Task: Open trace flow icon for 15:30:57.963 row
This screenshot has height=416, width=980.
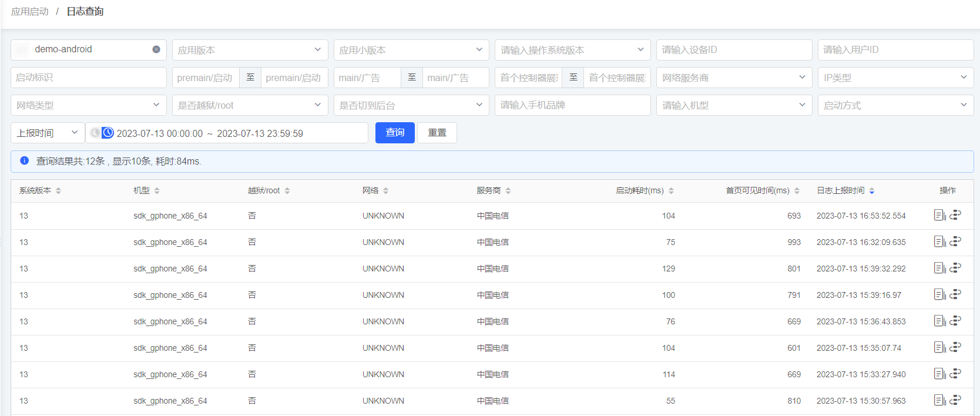Action: pyautogui.click(x=955, y=400)
